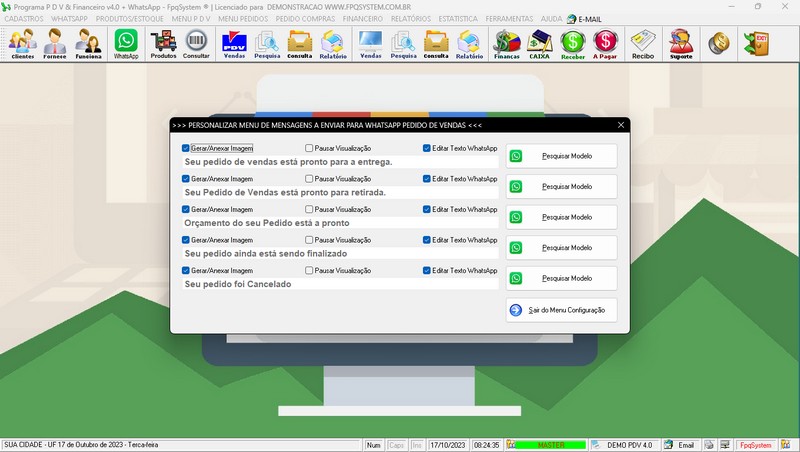This screenshot has width=800, height=452.
Task: Open the CADASTROS menu
Action: (24, 19)
